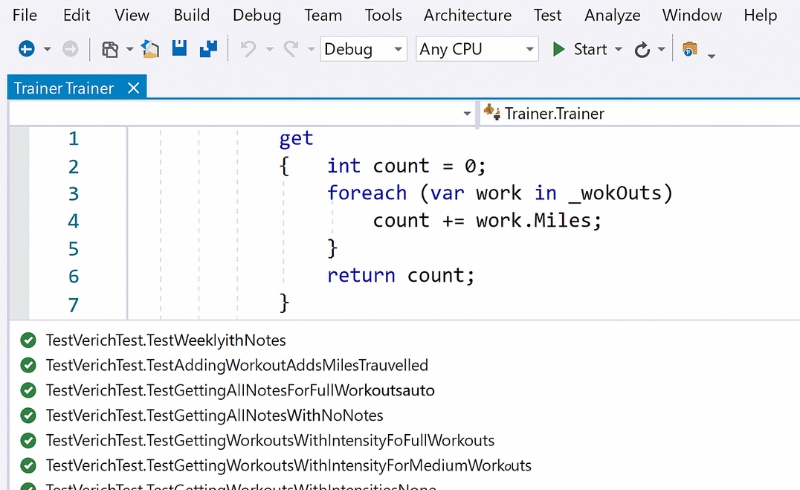Click the Redo icon
This screenshot has height=490, width=800.
pyautogui.click(x=291, y=49)
